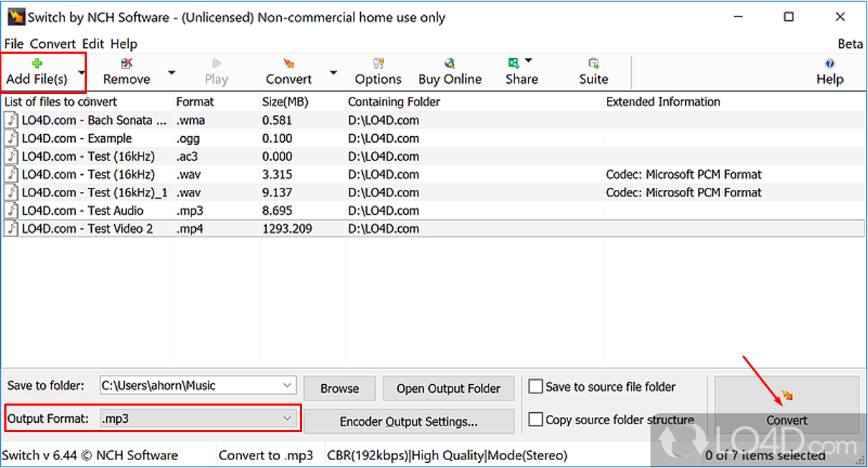Open the Save to folder combo box
Image resolution: width=868 pixels, height=468 pixels.
tap(198, 386)
